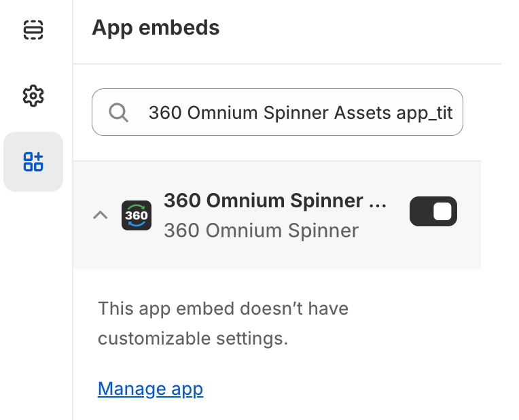Place cursor in '360 Omnium Spinner Assets' search text
This screenshot has width=519, height=420.
tap(270, 113)
